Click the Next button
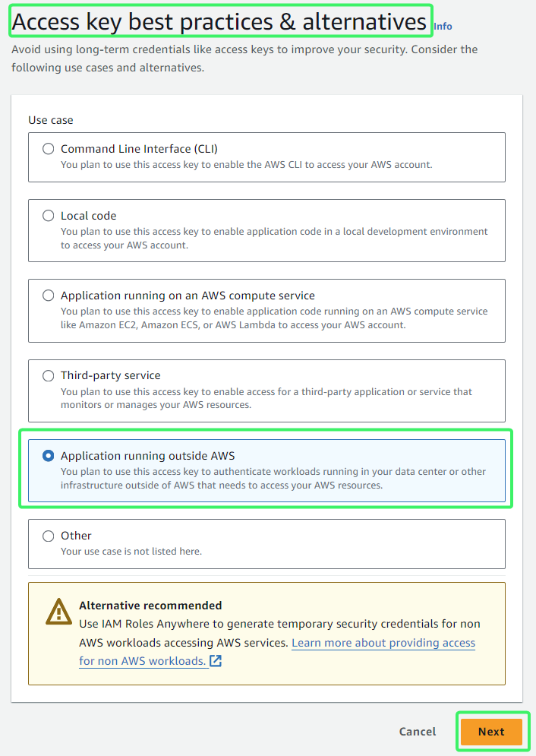The height and width of the screenshot is (756, 536). (491, 732)
